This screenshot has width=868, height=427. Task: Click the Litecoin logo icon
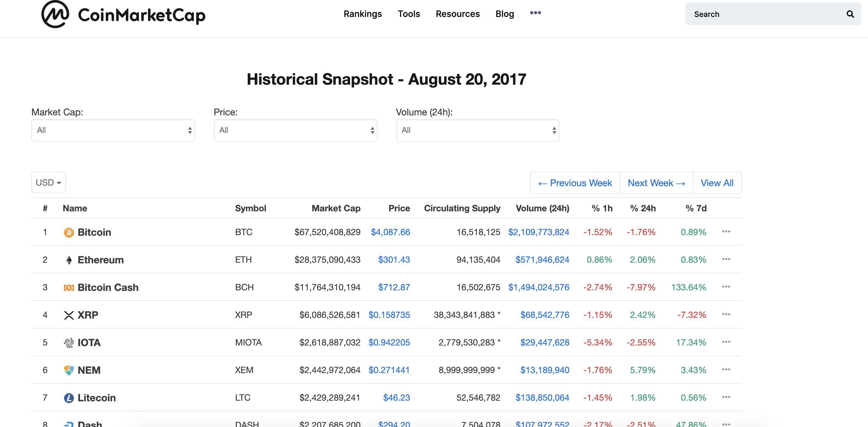[x=69, y=398]
